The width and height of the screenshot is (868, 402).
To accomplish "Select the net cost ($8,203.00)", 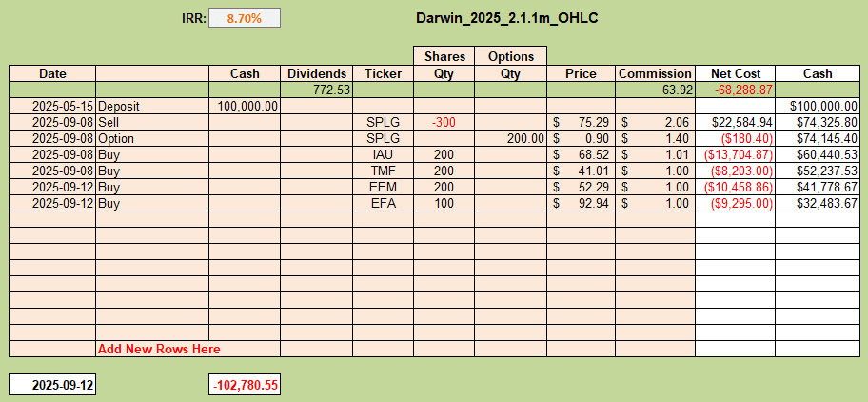I will point(735,171).
